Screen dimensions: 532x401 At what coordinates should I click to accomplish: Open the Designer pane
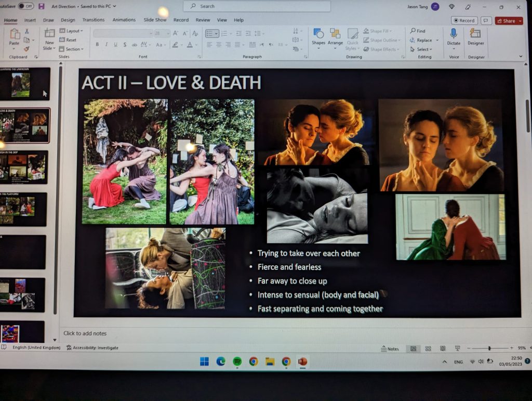(476, 37)
